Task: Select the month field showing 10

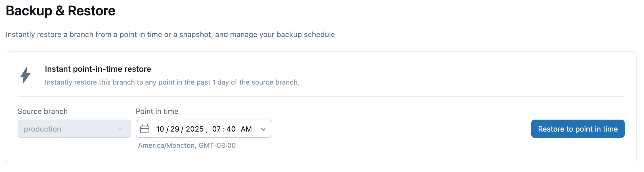Action: point(160,129)
